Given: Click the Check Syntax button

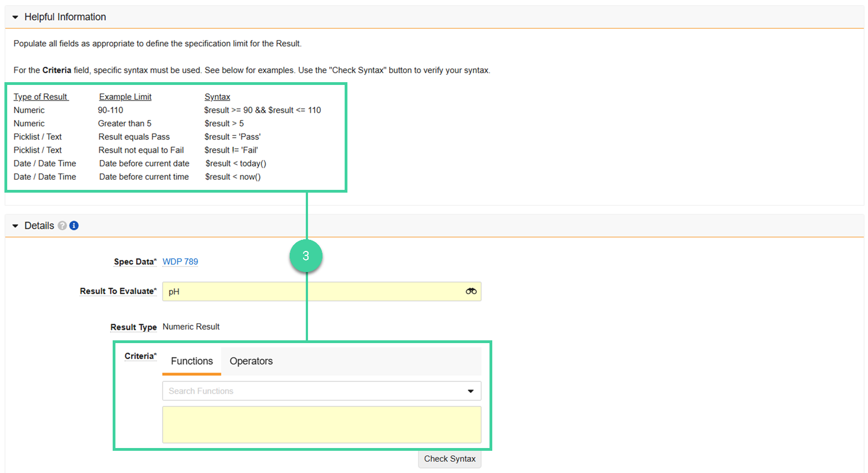Looking at the screenshot, I should point(449,459).
